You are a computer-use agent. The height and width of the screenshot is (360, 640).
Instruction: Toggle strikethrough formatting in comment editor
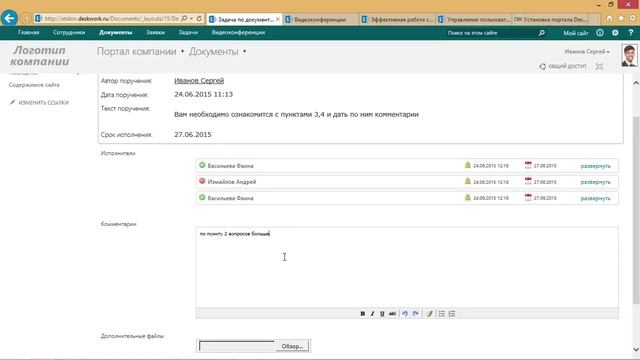coord(392,313)
